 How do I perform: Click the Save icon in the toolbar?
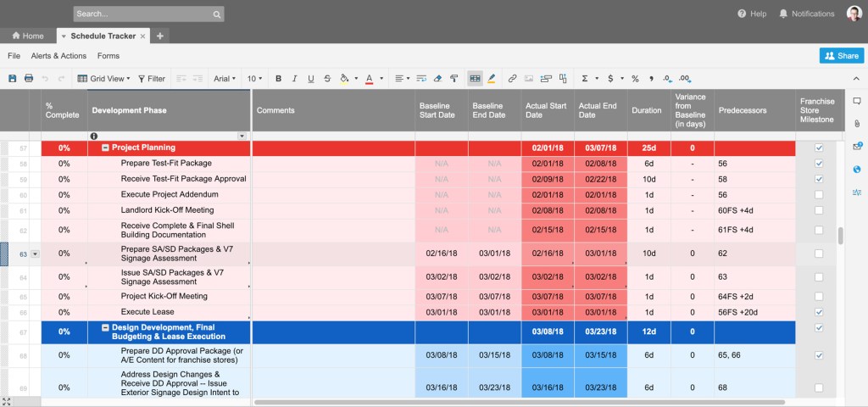[12, 79]
